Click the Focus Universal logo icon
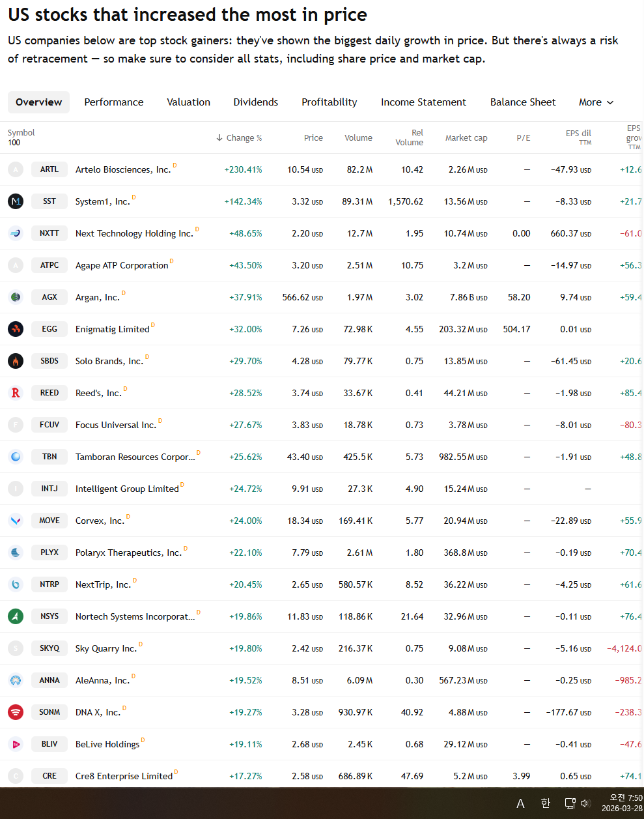644x819 pixels. pyautogui.click(x=16, y=425)
